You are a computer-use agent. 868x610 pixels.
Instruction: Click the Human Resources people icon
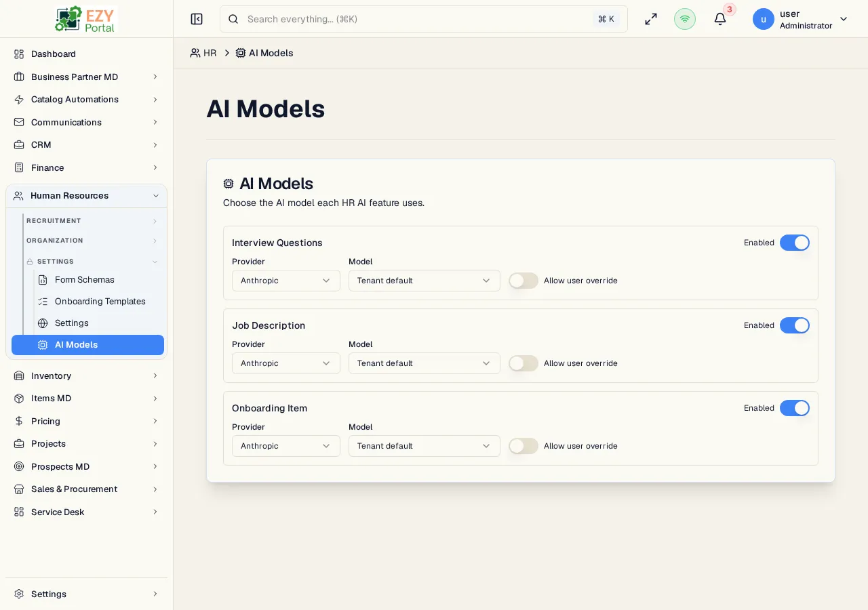point(18,196)
